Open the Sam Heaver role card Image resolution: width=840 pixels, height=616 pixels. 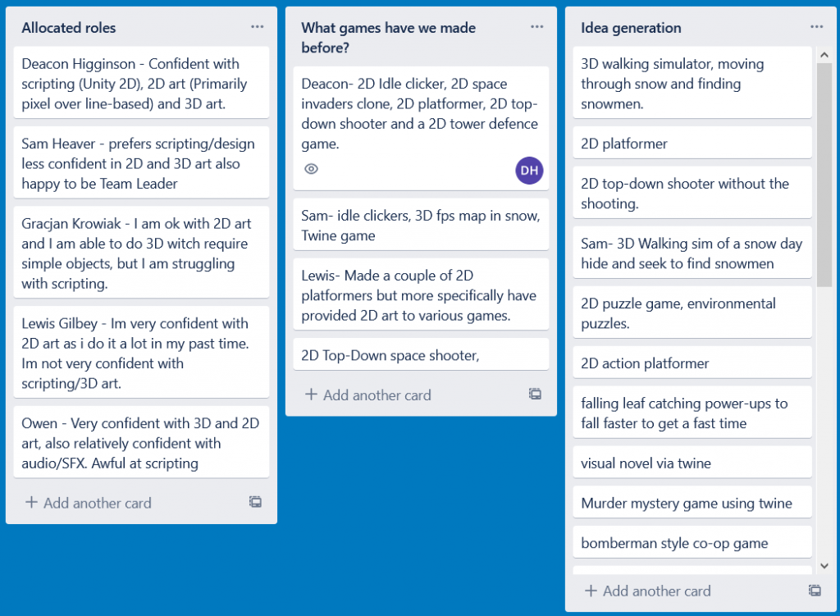click(141, 163)
